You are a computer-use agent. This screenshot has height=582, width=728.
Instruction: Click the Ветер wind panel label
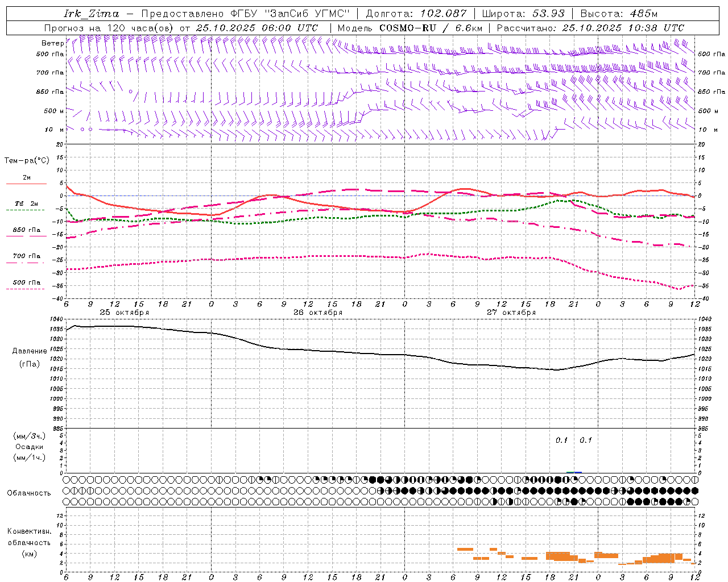coord(52,43)
